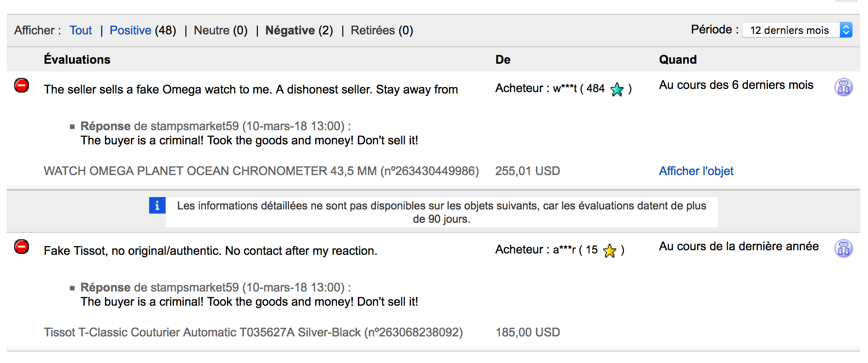Click the negative rating icon on Omega review

pos(22,85)
